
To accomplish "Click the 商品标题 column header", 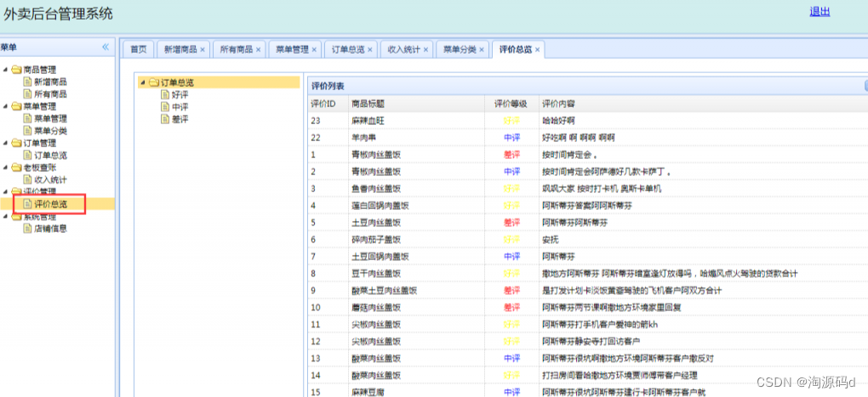I will [x=415, y=104].
